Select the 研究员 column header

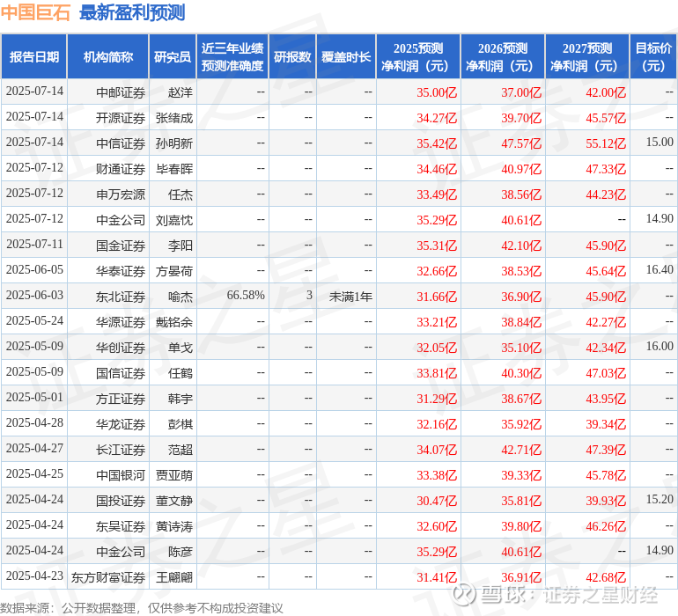click(x=173, y=56)
